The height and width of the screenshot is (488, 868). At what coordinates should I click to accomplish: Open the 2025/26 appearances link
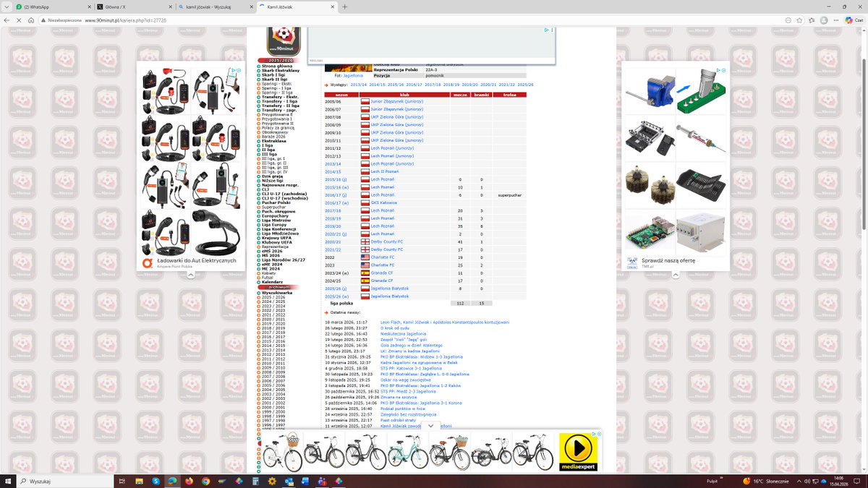tap(526, 85)
